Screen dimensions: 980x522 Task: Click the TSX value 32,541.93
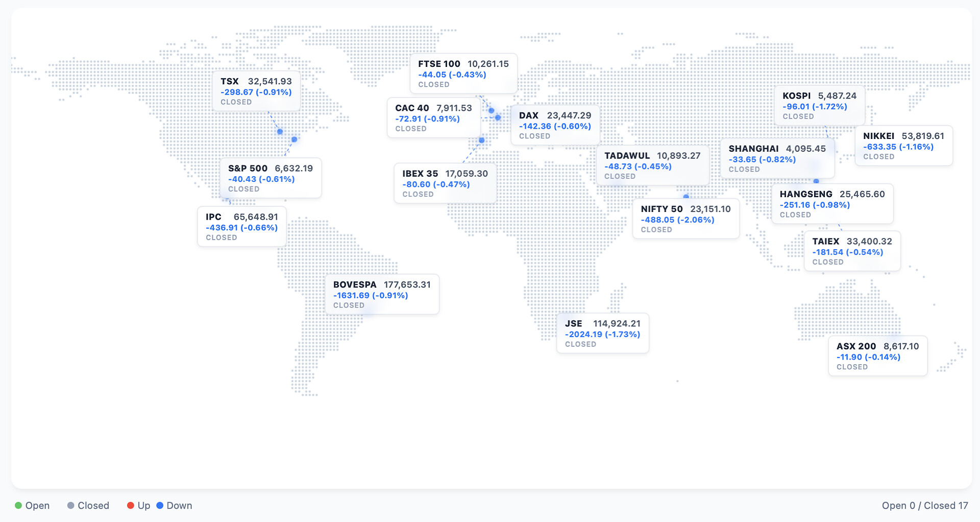[x=270, y=81]
